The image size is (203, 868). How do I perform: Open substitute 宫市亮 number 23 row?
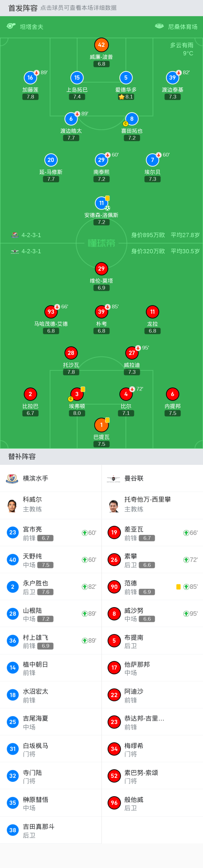(x=50, y=533)
